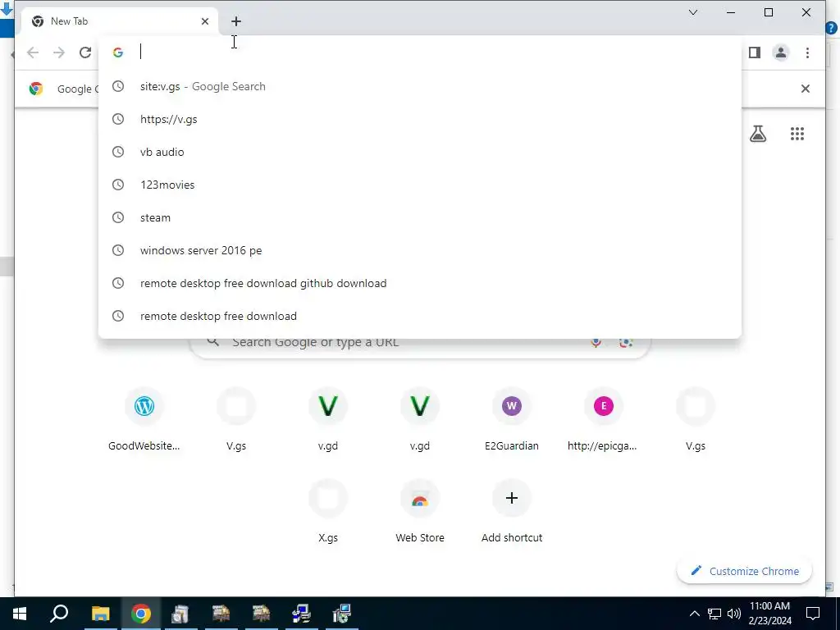This screenshot has width=840, height=630.
Task: Open the Windows Start menu
Action: click(20, 614)
